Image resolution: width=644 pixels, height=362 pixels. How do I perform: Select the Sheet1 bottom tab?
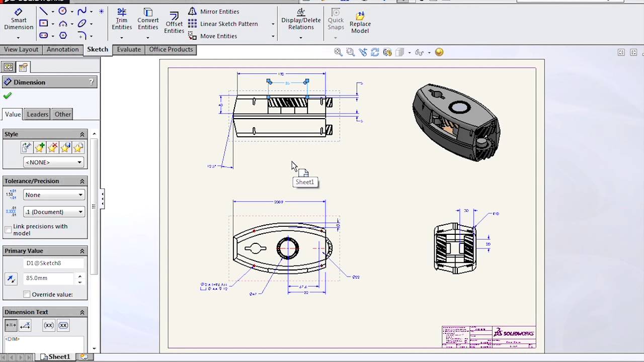pyautogui.click(x=55, y=356)
